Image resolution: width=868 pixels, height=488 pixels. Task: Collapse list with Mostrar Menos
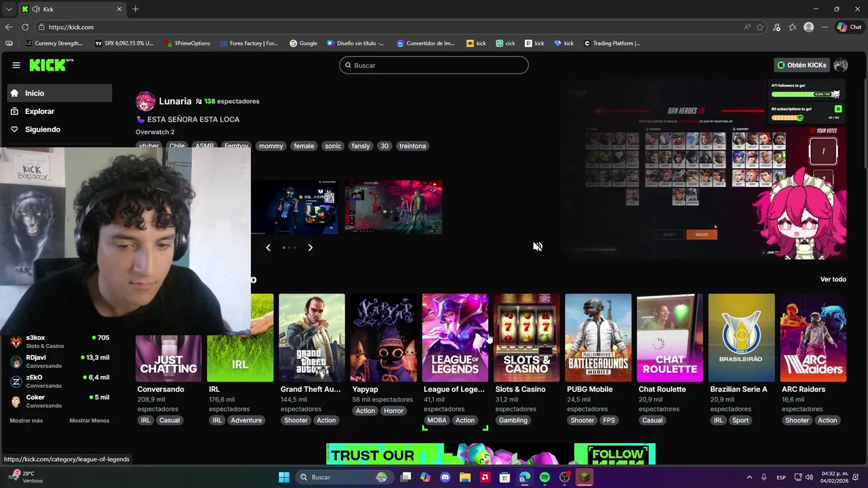tap(90, 421)
